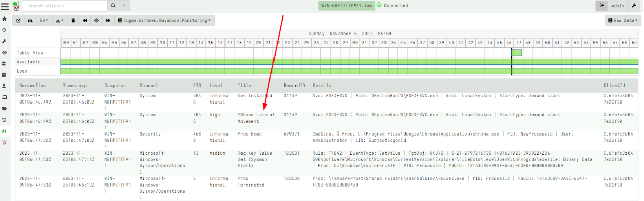
Task: Open Sigma.Windows.Hayabusa.Monitoring artifact dropdown
Action: [x=165, y=21]
